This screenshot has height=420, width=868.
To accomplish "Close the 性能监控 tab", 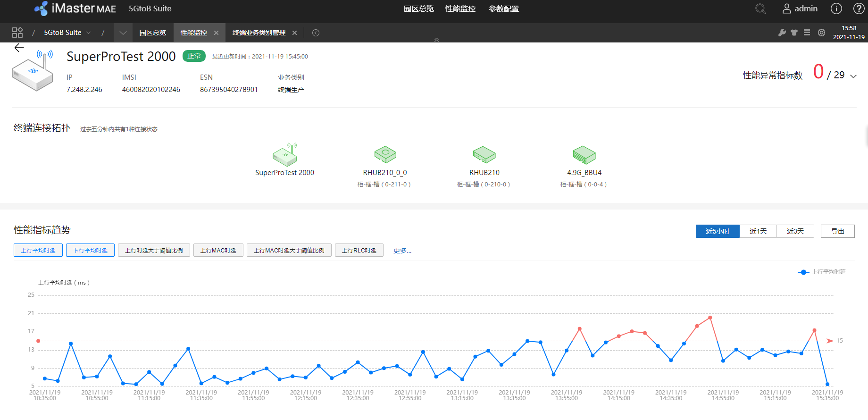I will click(216, 33).
